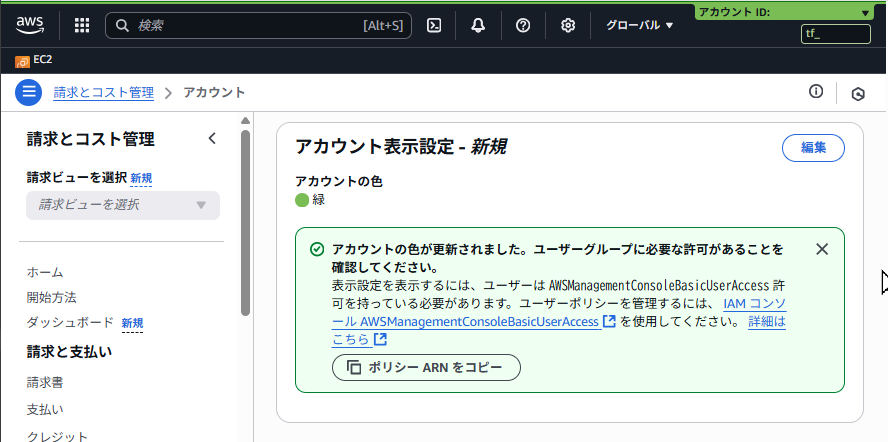Open the settings gear icon

(568, 26)
